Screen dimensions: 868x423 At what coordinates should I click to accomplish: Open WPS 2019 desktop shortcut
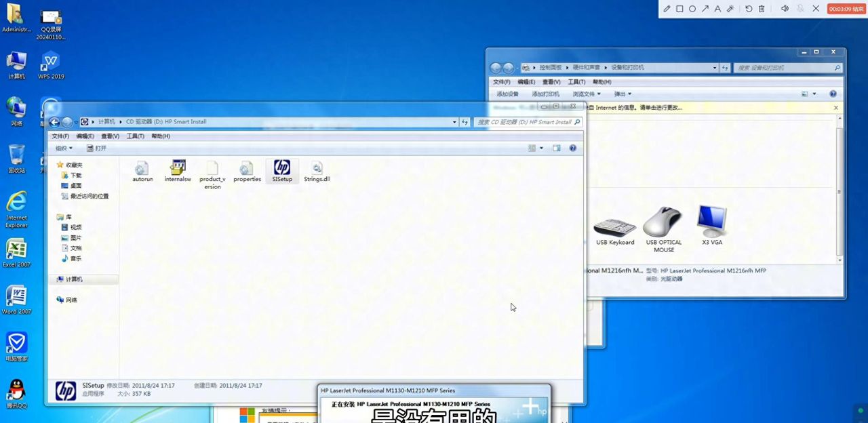pos(51,65)
